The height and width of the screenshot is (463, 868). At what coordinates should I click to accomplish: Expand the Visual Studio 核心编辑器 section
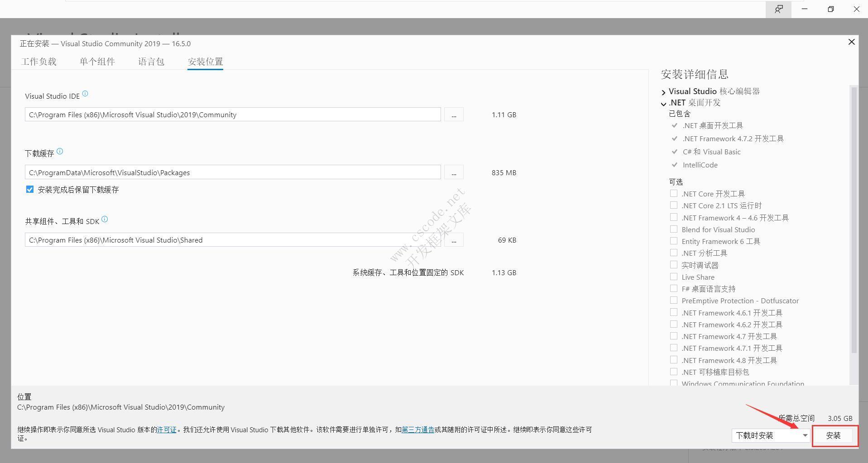(x=663, y=91)
